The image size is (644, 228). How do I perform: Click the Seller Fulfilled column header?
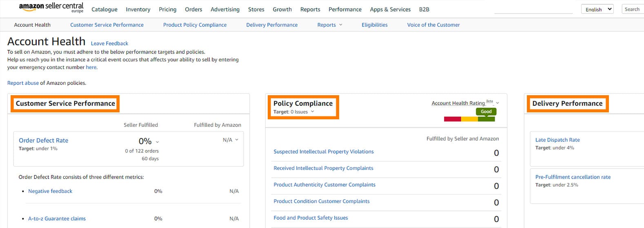141,125
